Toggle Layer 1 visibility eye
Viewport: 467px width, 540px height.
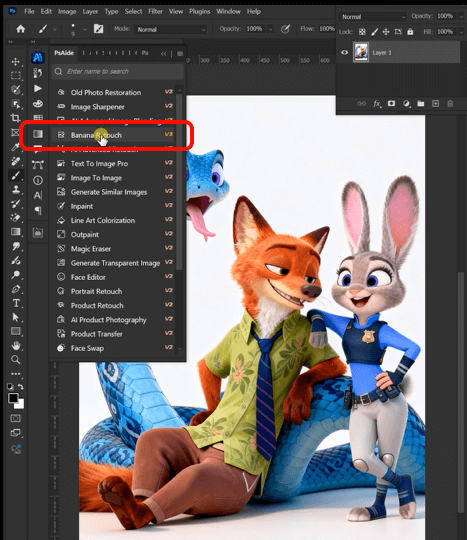tap(344, 52)
